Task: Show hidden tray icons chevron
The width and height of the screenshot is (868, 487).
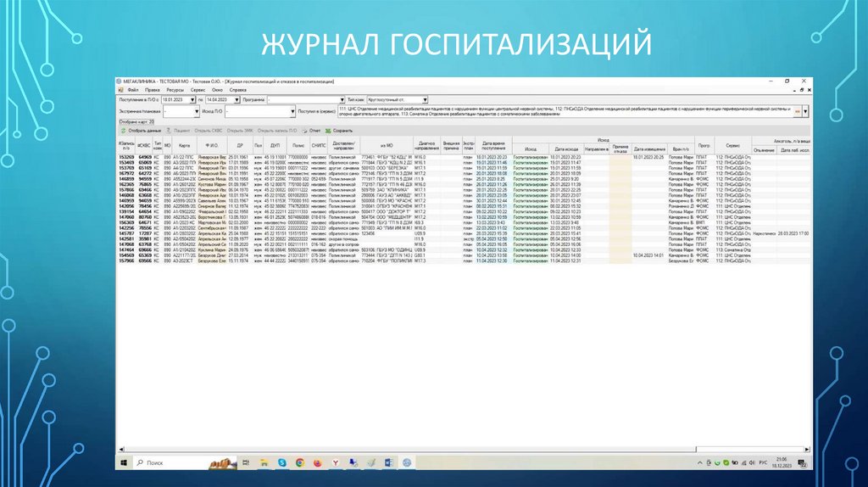Action: pyautogui.click(x=699, y=462)
